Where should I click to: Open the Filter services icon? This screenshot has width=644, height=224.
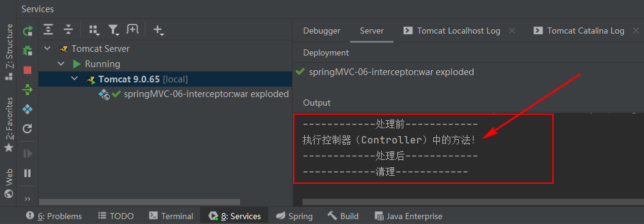coord(114,29)
